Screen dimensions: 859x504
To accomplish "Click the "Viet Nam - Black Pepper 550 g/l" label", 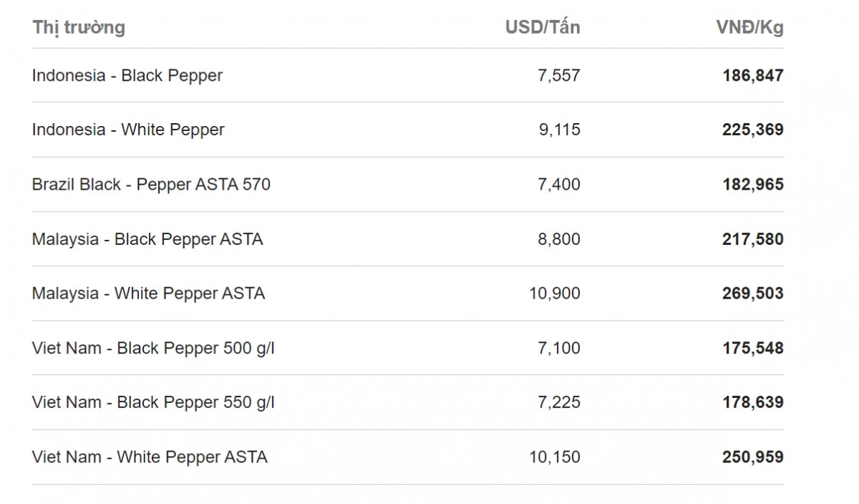I will click(x=153, y=402).
